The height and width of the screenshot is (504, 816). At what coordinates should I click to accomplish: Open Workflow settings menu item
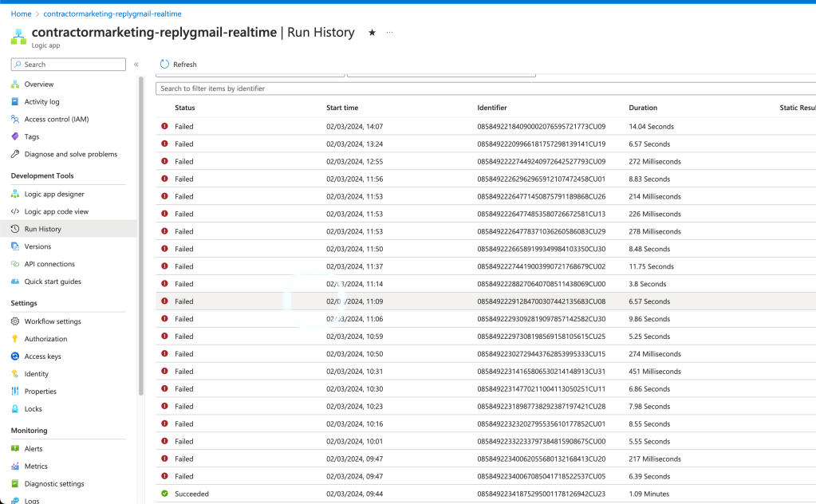pos(53,321)
